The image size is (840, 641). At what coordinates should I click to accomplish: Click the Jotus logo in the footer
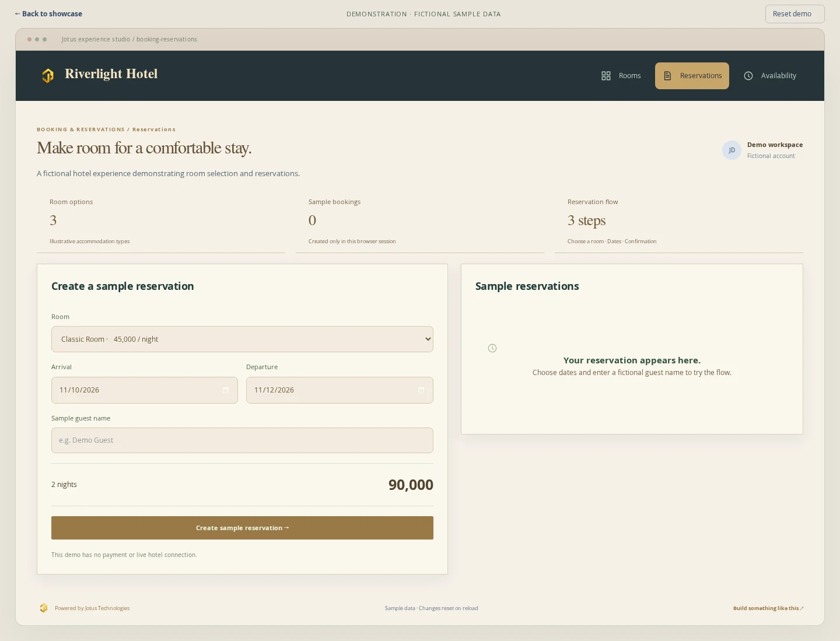[44, 608]
